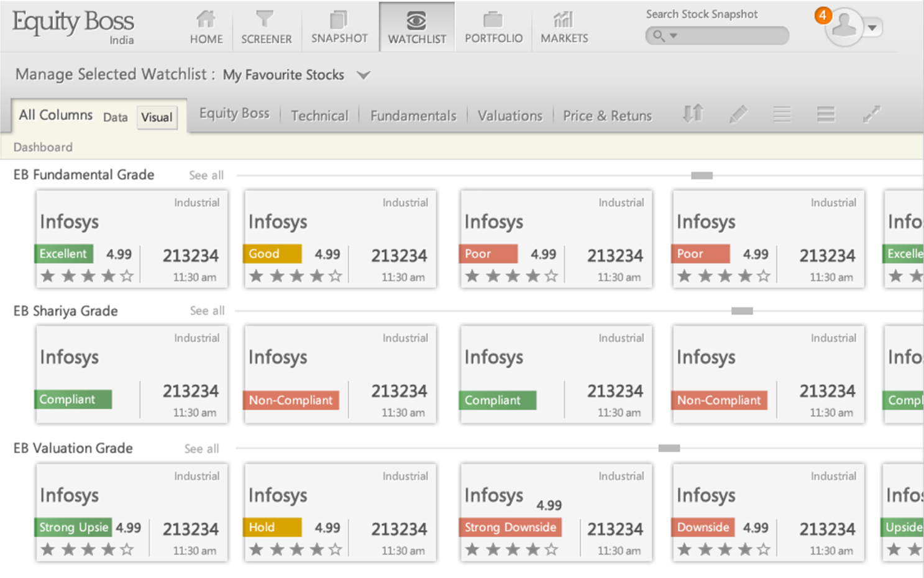Click the Excellent green grade badge
924x578 pixels.
[x=63, y=254]
